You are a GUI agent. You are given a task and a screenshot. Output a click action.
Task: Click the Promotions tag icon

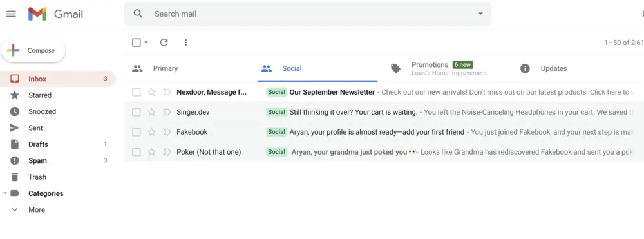(x=395, y=68)
